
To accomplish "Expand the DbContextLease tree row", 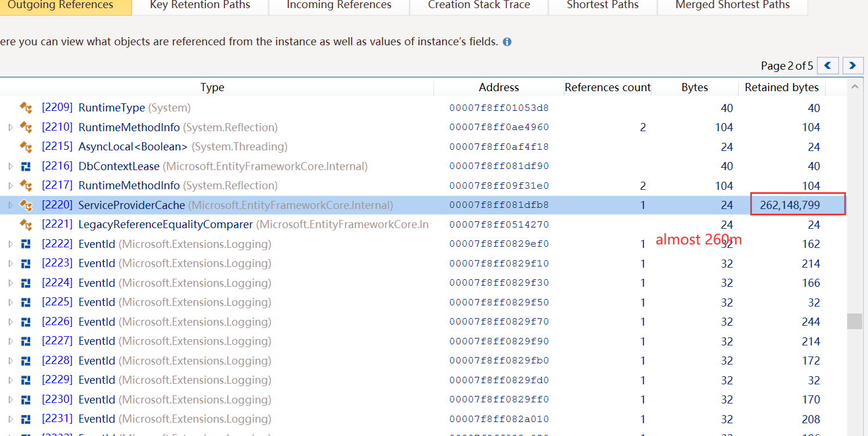I will (x=12, y=166).
